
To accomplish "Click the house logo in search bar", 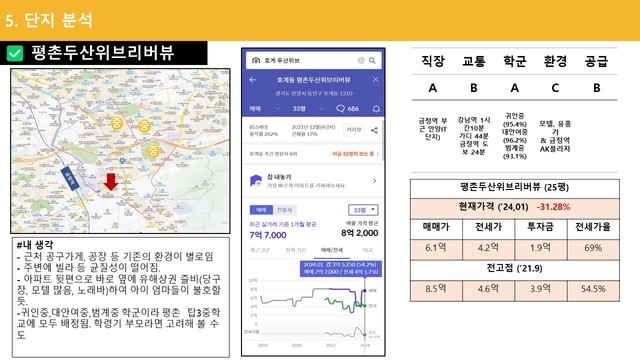I will (256, 60).
